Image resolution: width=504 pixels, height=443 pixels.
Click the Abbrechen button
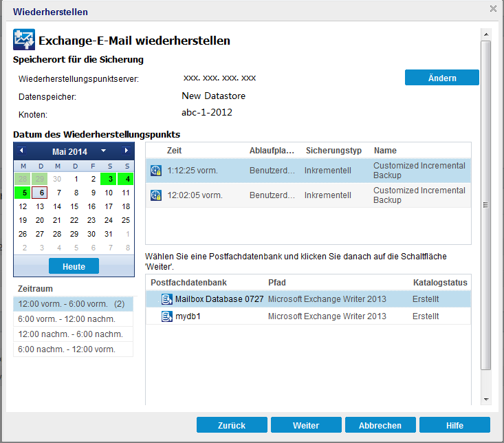coord(380,425)
